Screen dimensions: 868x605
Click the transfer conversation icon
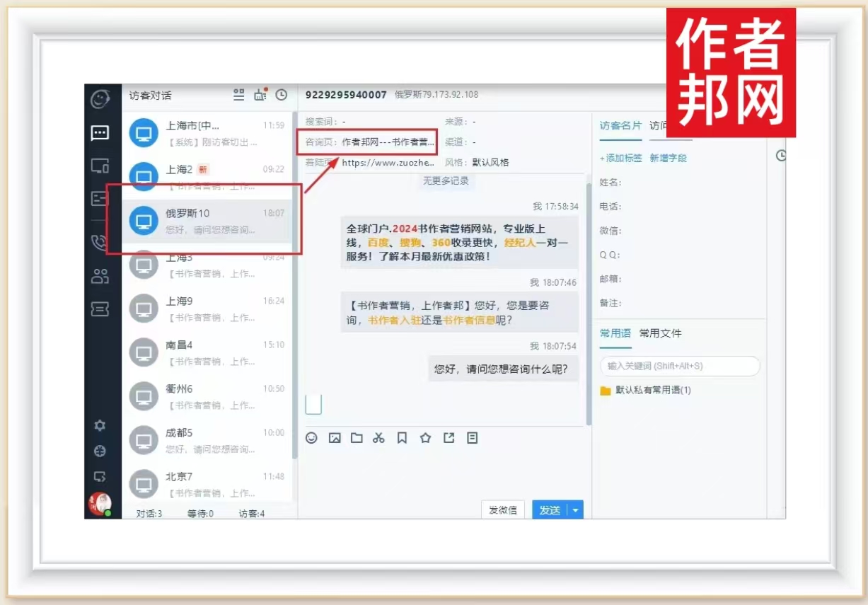[449, 438]
